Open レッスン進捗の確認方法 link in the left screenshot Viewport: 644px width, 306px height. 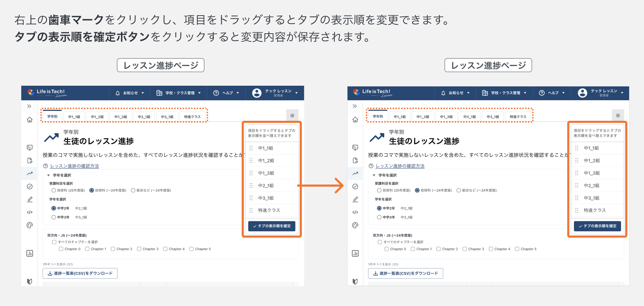click(x=74, y=166)
